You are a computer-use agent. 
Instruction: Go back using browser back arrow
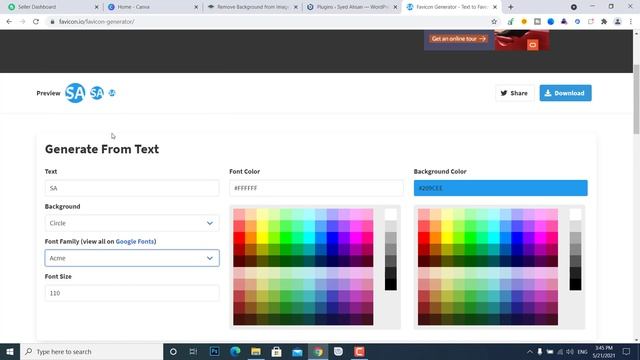pyautogui.click(x=9, y=22)
